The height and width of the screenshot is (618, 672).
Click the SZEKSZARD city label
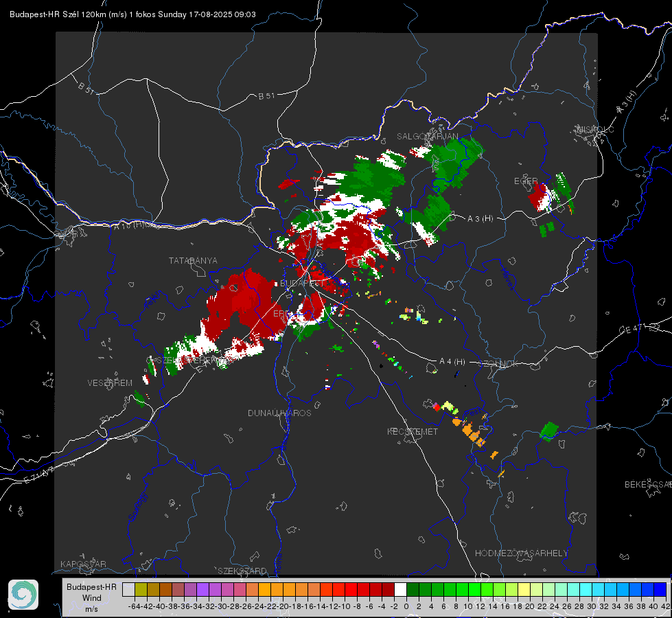pos(242,571)
